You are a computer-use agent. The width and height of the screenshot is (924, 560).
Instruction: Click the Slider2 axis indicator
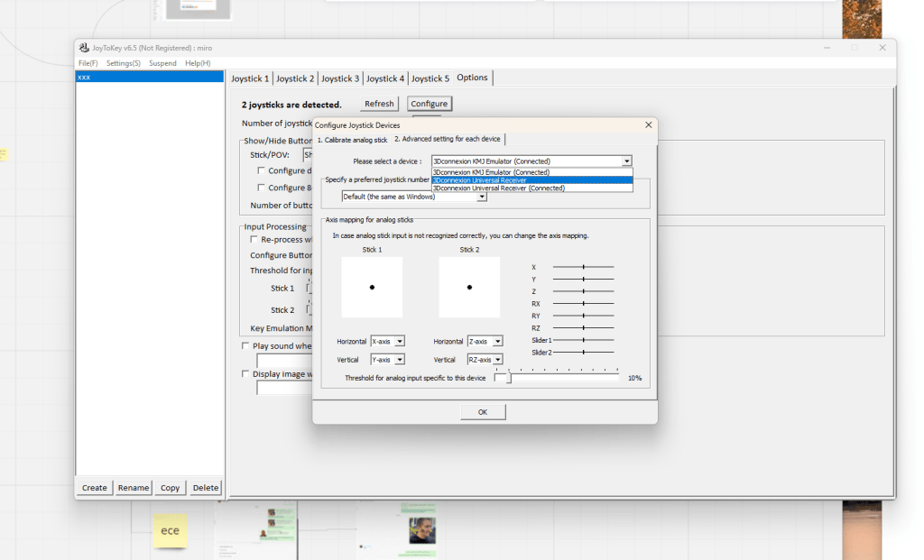click(x=584, y=352)
